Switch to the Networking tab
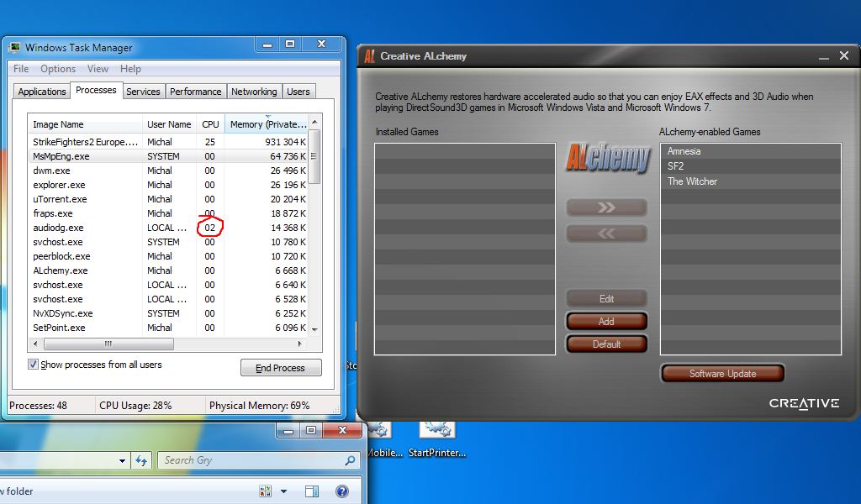Image resolution: width=861 pixels, height=504 pixels. pyautogui.click(x=254, y=92)
